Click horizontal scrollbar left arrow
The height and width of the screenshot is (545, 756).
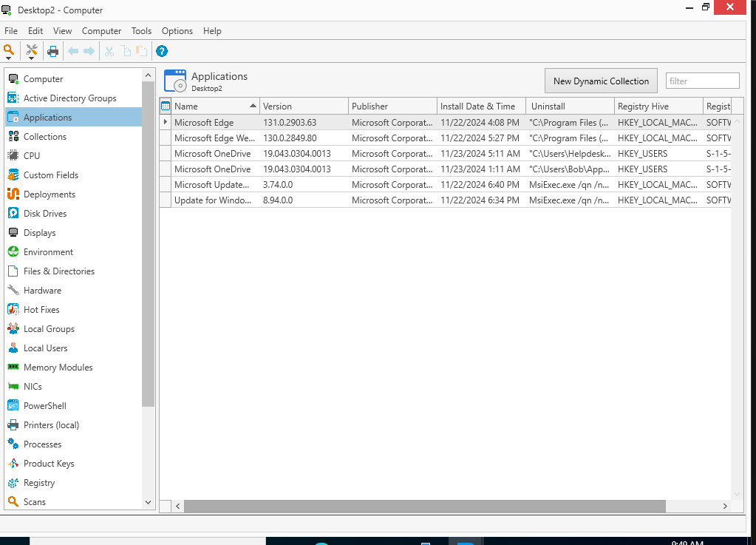click(x=178, y=506)
